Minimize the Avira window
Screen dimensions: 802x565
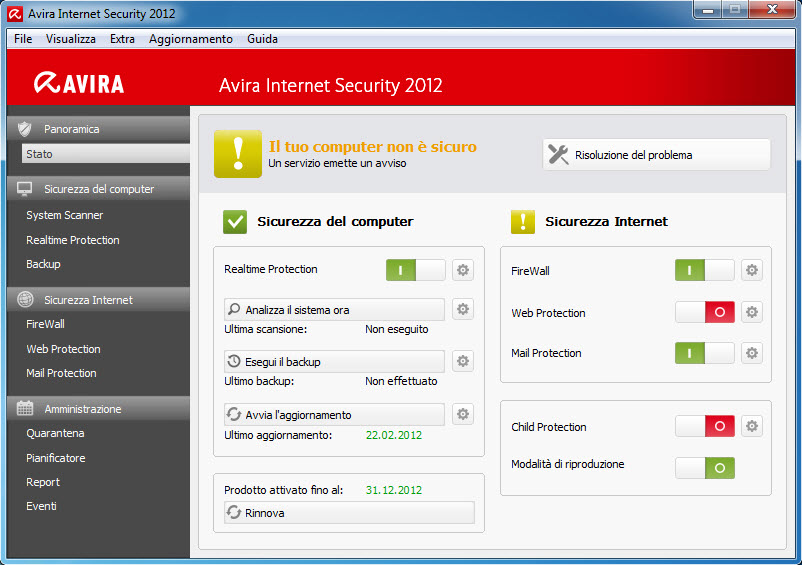click(708, 9)
